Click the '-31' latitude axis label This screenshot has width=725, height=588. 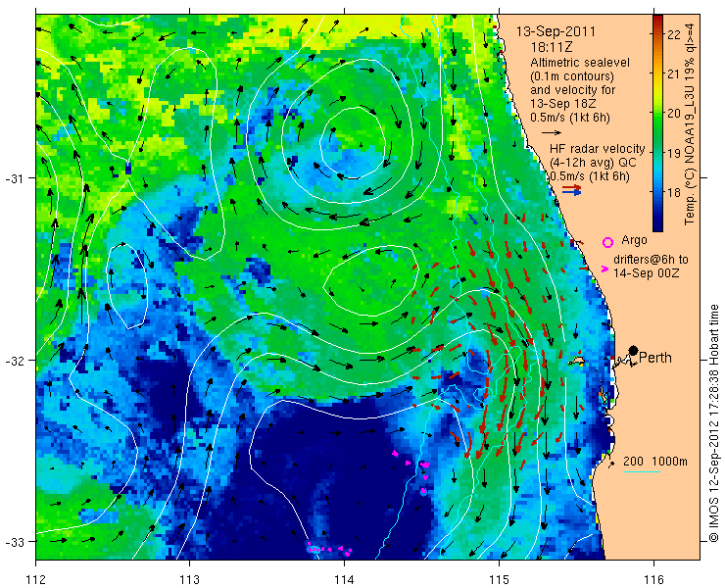coord(13,177)
